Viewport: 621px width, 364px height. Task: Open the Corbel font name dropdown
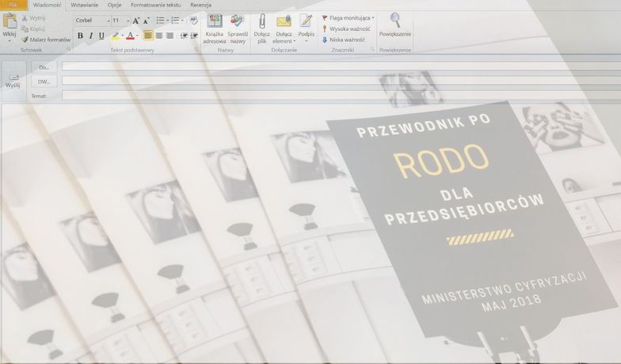[108, 21]
